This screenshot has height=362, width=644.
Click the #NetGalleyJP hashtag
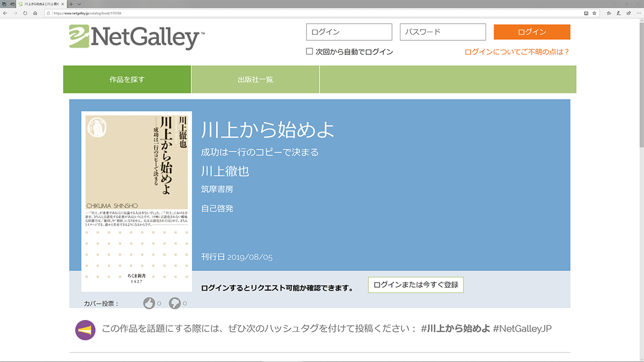coord(523,329)
